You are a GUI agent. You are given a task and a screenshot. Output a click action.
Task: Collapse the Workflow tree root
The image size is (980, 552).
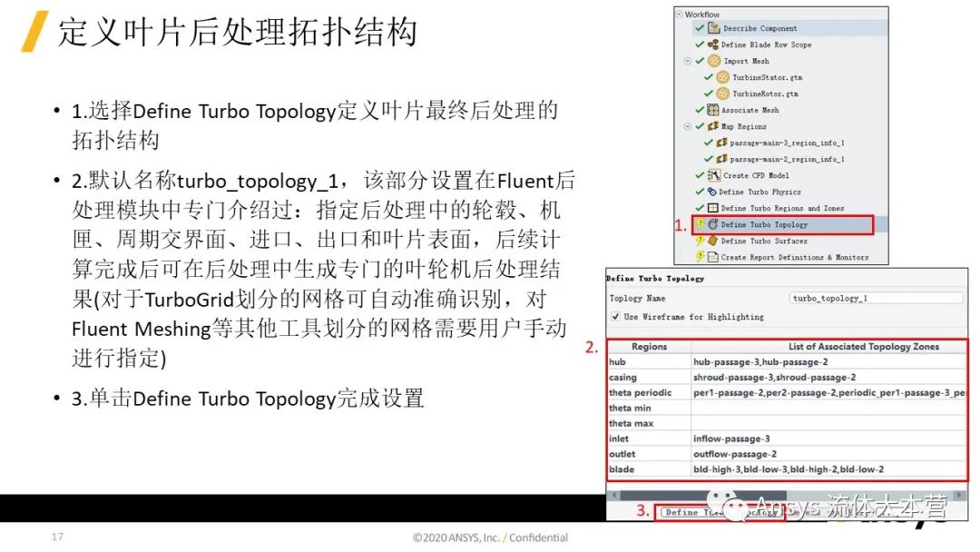[x=679, y=14]
